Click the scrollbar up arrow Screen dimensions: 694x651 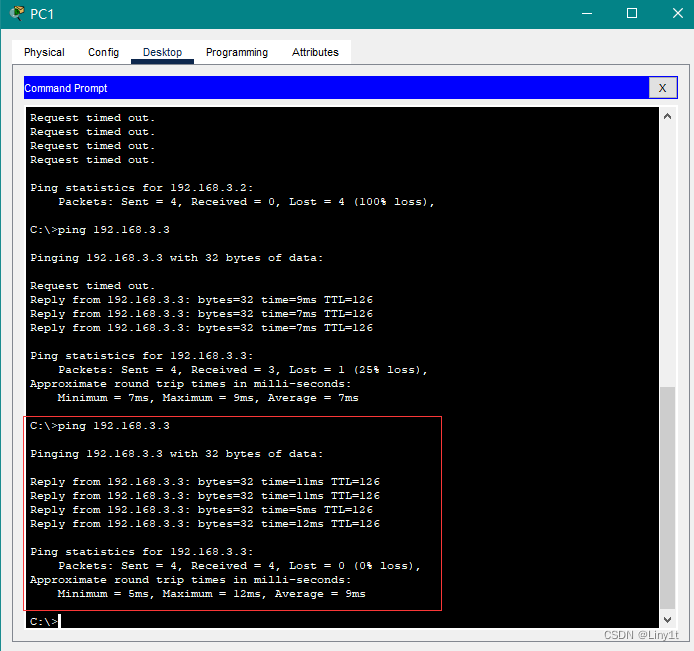pyautogui.click(x=667, y=116)
